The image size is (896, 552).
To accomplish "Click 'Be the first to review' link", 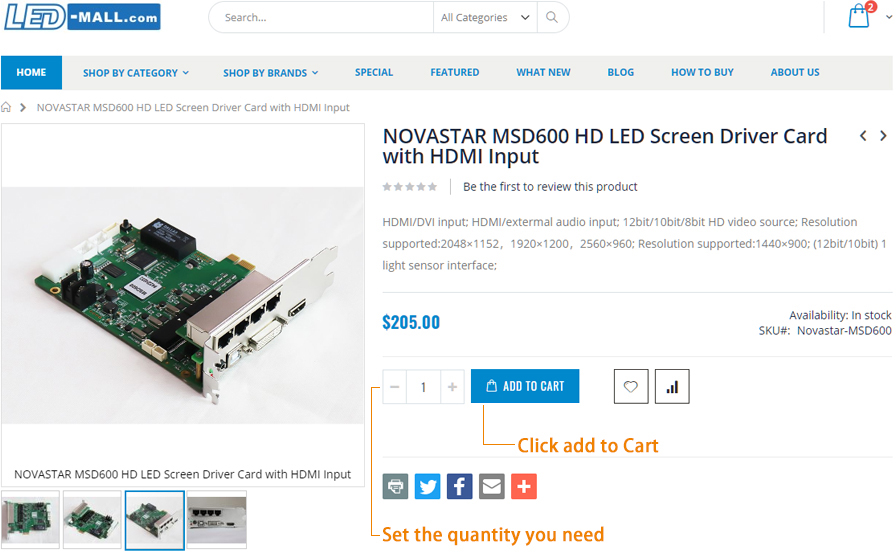I will [550, 187].
